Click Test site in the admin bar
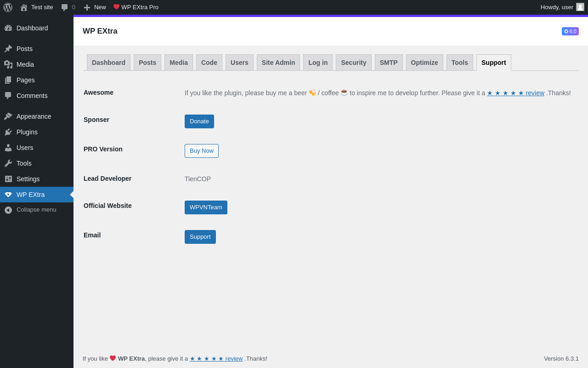This screenshot has height=368, width=588. tap(37, 7)
